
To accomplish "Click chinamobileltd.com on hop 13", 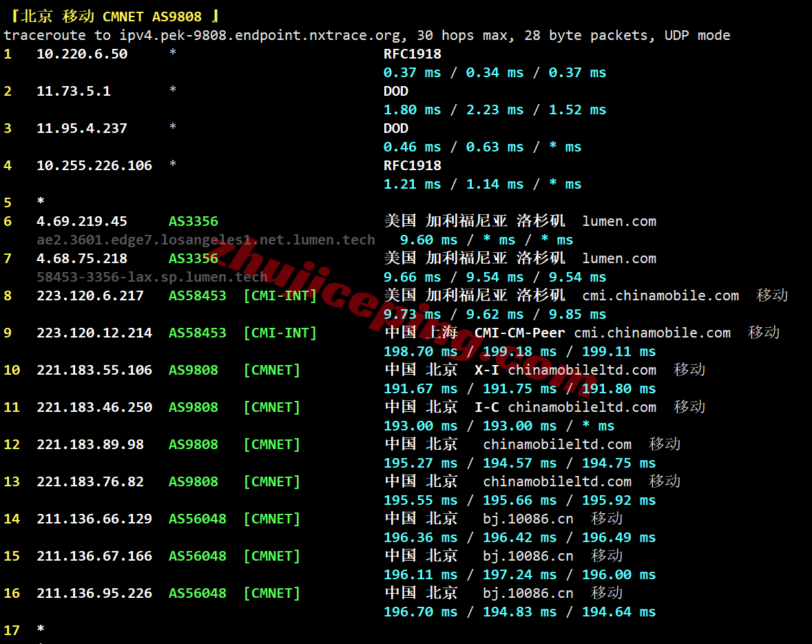I will pyautogui.click(x=557, y=482).
